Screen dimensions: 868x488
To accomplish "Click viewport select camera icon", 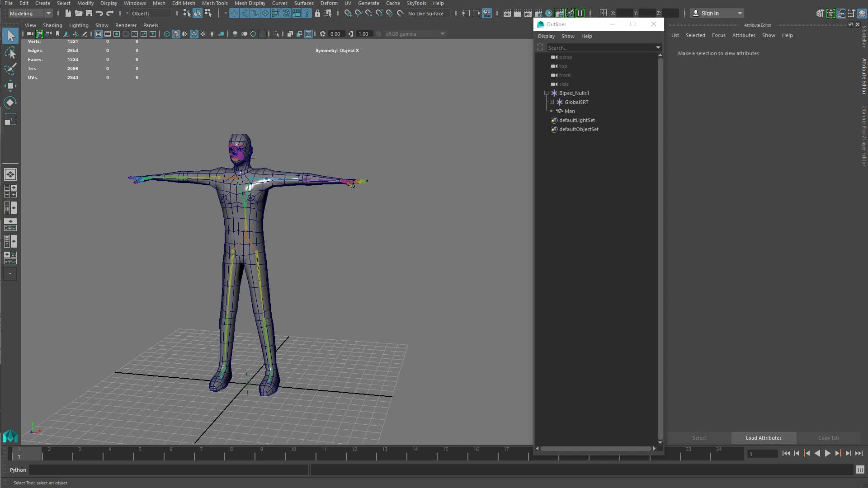I will pos(30,34).
